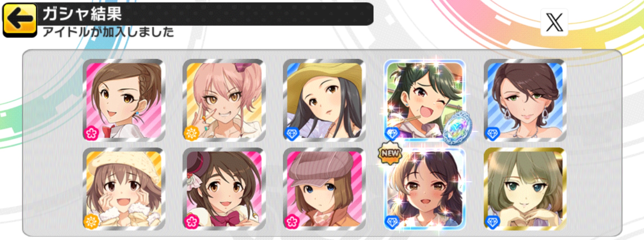
Task: Open the idol with mini top hat
Action: pos(224,189)
